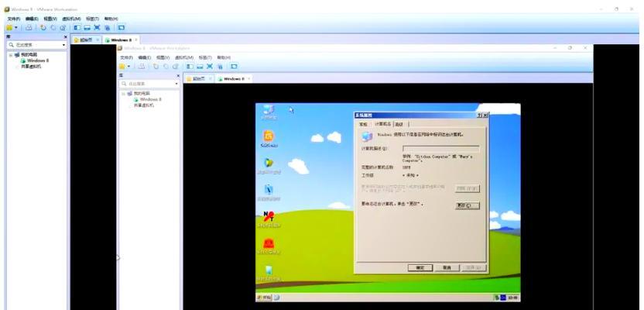The image size is (644, 310).
Task: Click Send Ctrl+Alt+Del icon in outer VMware toolbar
Action: (29, 28)
